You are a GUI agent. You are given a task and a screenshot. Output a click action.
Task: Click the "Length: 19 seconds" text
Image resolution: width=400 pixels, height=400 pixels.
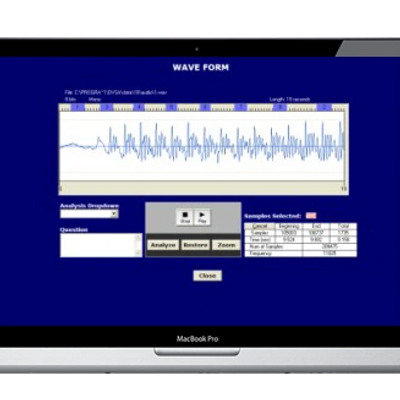(290, 99)
